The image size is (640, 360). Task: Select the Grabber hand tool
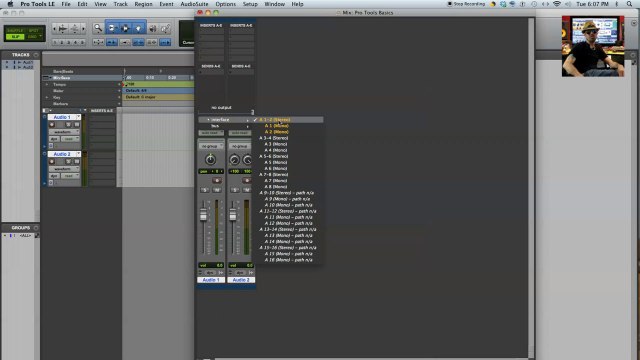138,28
